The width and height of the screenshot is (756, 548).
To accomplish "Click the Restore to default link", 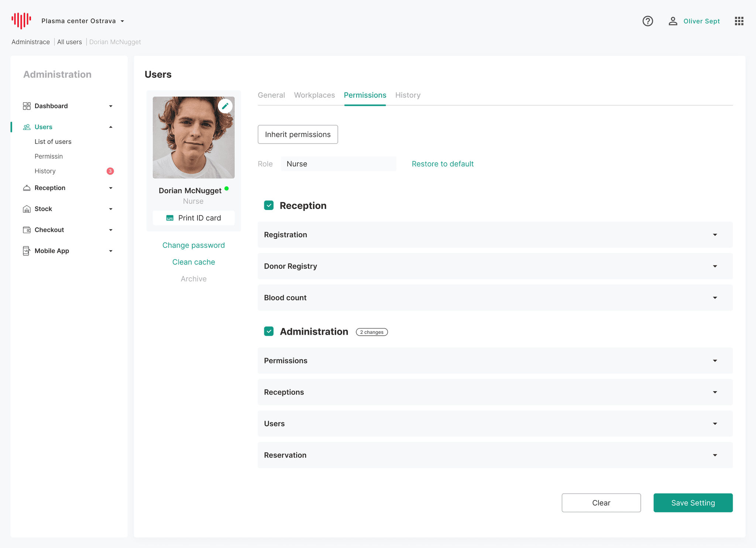I will 442,164.
